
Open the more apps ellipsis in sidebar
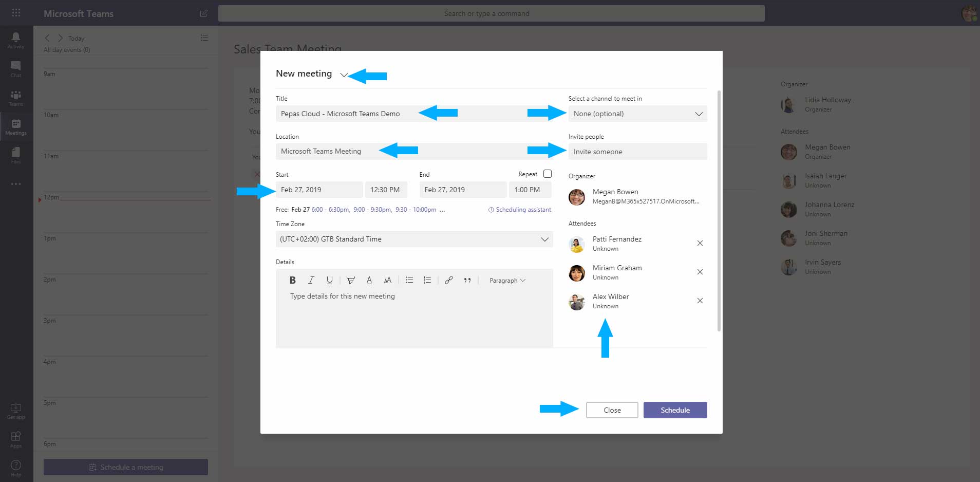(x=16, y=183)
